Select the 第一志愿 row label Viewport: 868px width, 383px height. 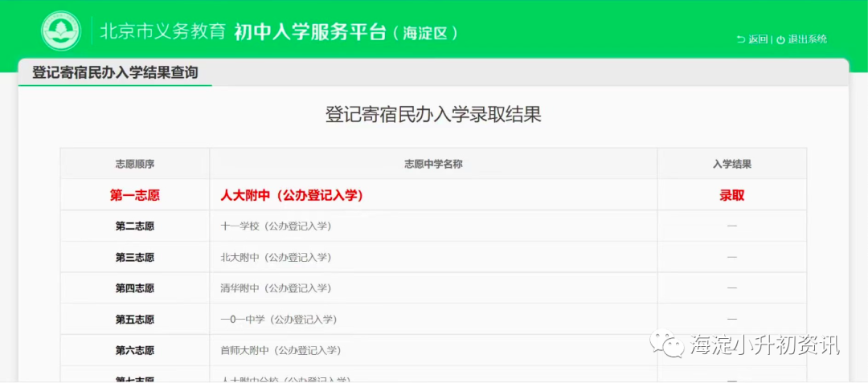(x=134, y=195)
